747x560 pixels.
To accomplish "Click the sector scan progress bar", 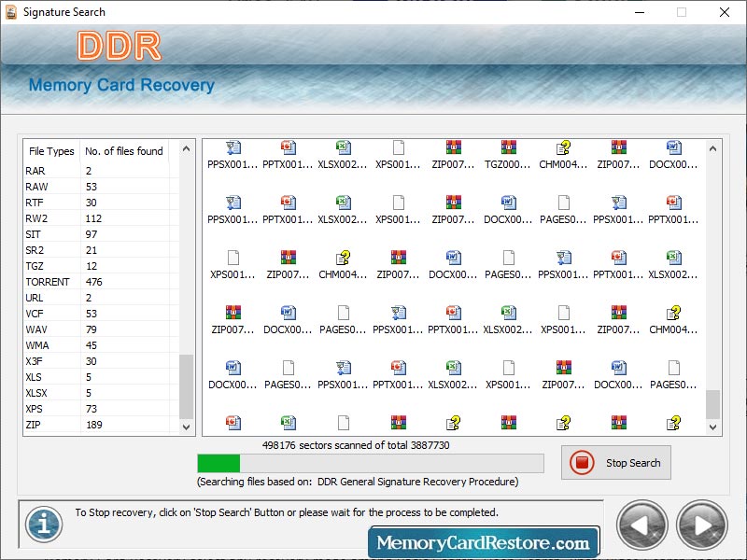I will 371,463.
